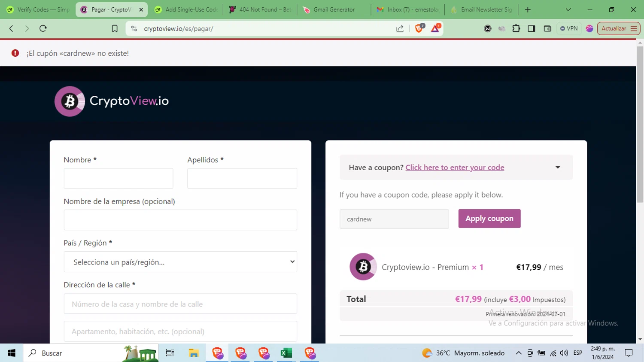644x362 pixels.
Task: Open Brave Rewards triangle icon
Action: coord(435,28)
